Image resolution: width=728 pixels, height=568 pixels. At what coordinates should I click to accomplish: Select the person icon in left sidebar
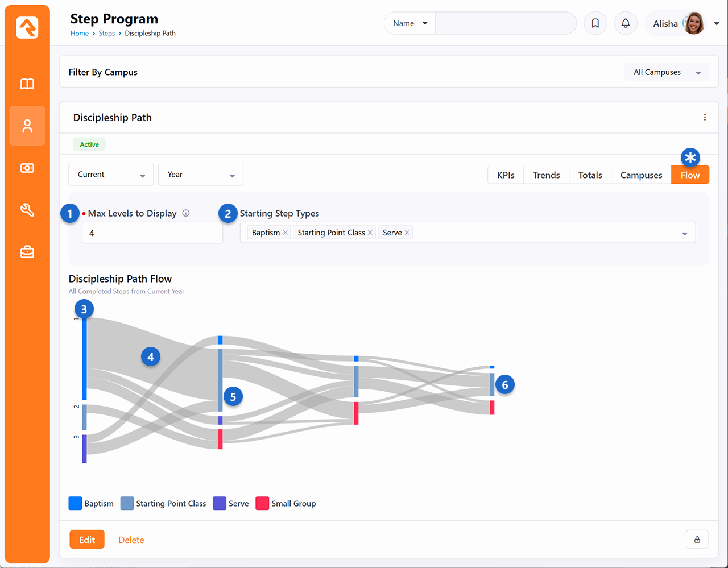(27, 126)
